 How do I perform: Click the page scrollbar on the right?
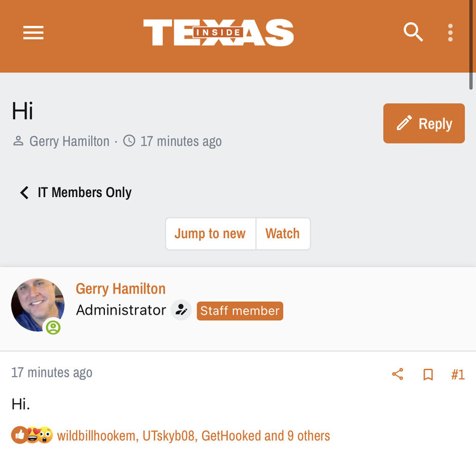coord(471,45)
